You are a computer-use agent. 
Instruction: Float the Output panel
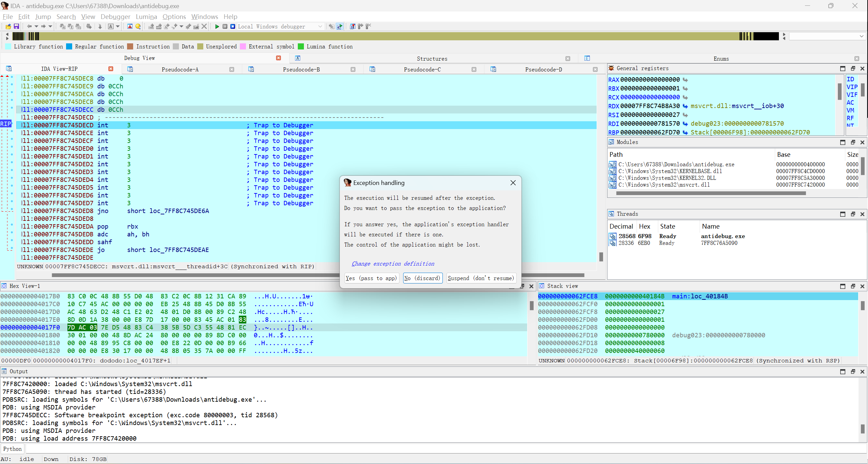tap(853, 372)
